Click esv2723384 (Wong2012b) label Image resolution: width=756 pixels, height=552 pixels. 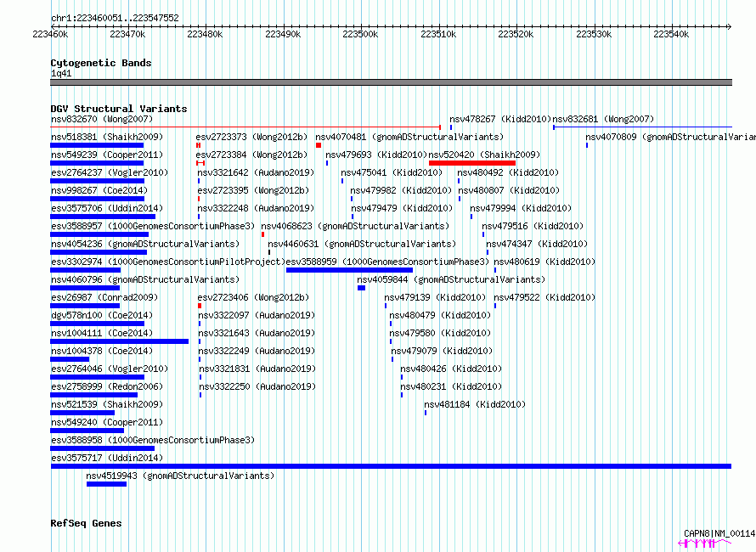click(x=251, y=155)
